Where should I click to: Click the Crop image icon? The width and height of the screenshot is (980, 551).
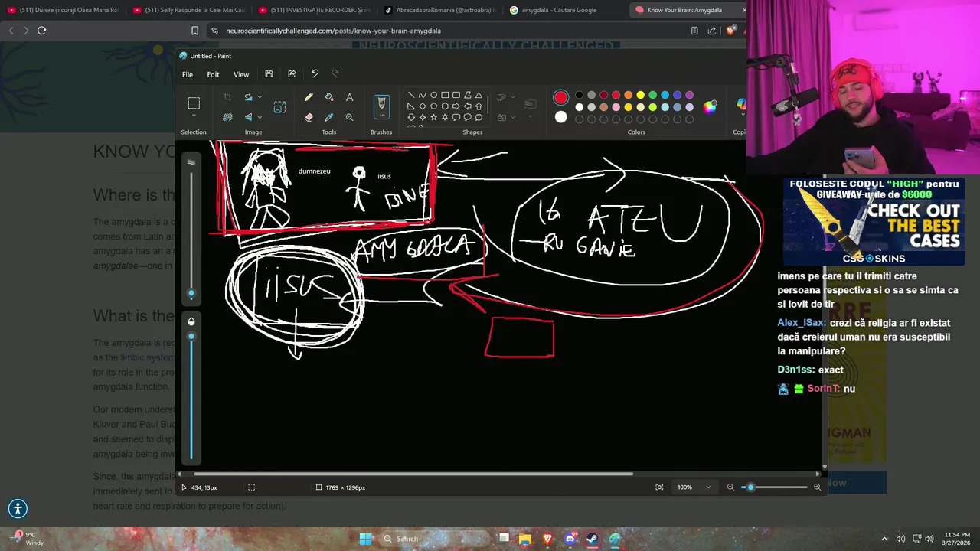point(227,97)
